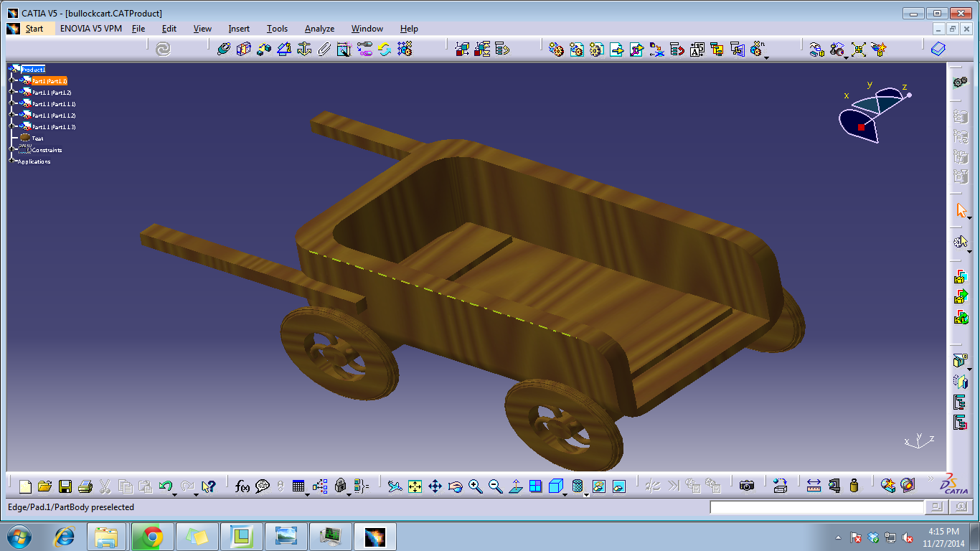Undo the last action
The width and height of the screenshot is (980, 551).
[165, 486]
